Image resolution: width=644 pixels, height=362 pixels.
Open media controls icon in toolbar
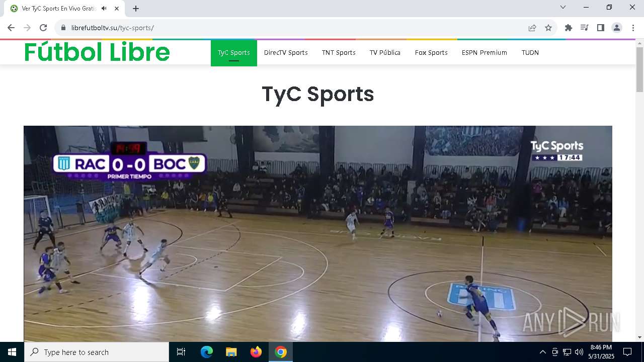pyautogui.click(x=584, y=28)
